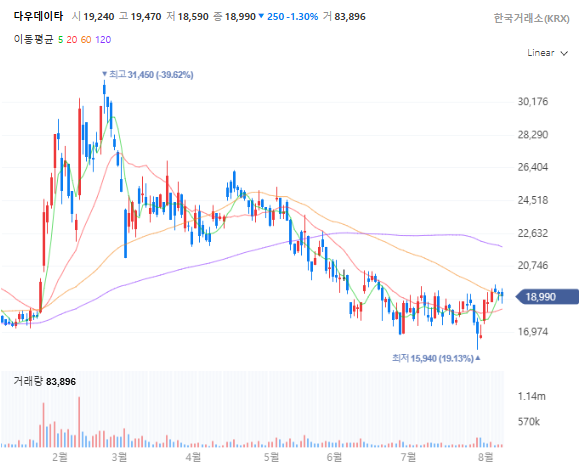This screenshot has height=472, width=581.
Task: Click the high price 19,470
Action: (146, 17)
